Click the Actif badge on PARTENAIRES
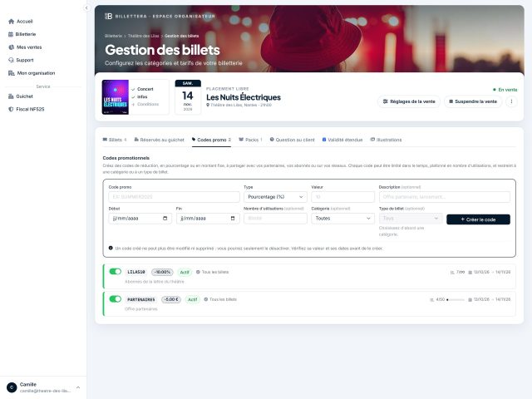The image size is (532, 399). [x=192, y=299]
